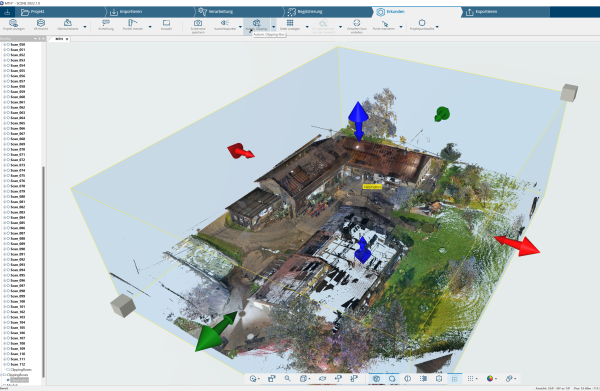Toggle visibility marker of selected ClippingBox tree item
600x391 pixels.
click(x=8, y=380)
